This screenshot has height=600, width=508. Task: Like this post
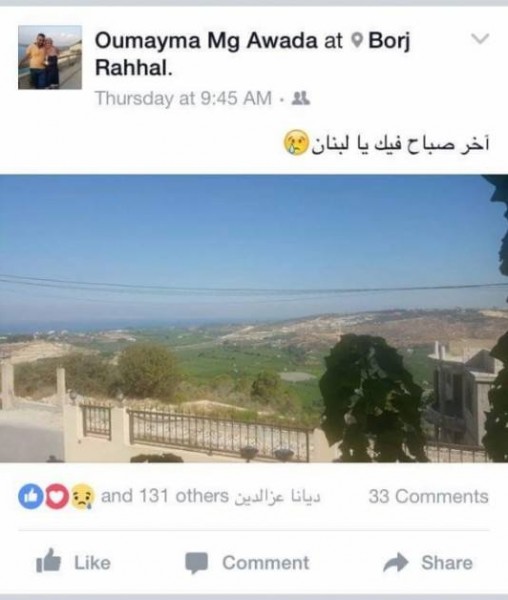click(x=73, y=562)
